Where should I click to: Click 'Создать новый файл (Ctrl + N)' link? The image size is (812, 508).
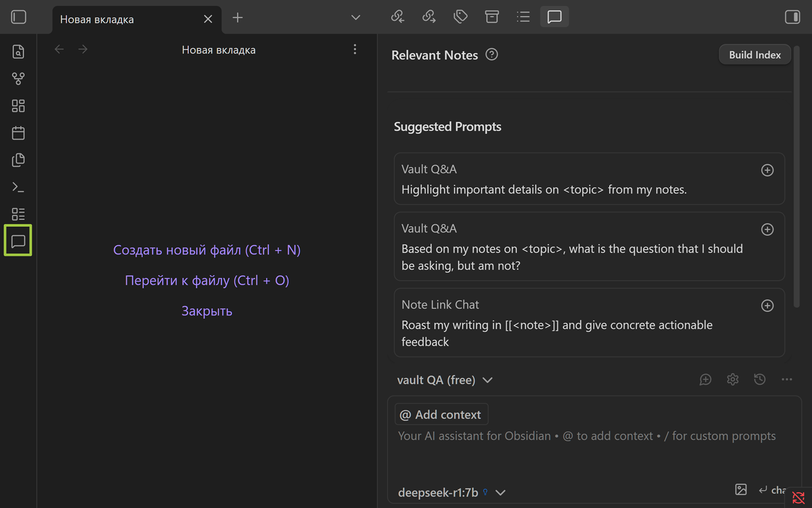[x=207, y=250]
